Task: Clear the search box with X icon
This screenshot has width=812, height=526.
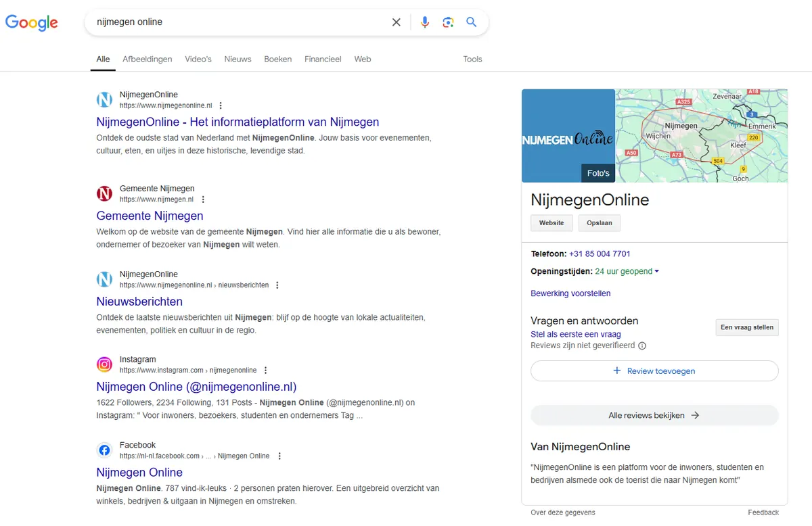Action: click(397, 22)
